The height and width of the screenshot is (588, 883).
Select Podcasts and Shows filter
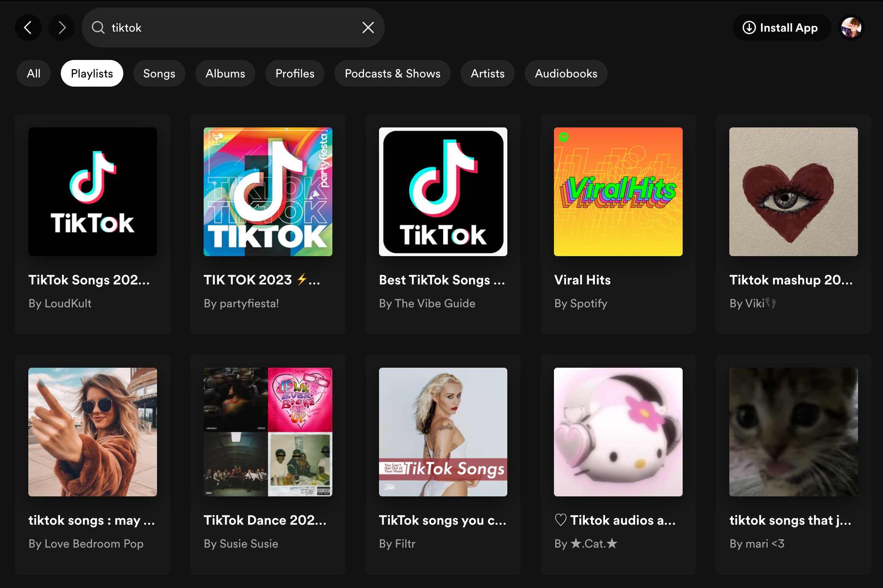[392, 73]
